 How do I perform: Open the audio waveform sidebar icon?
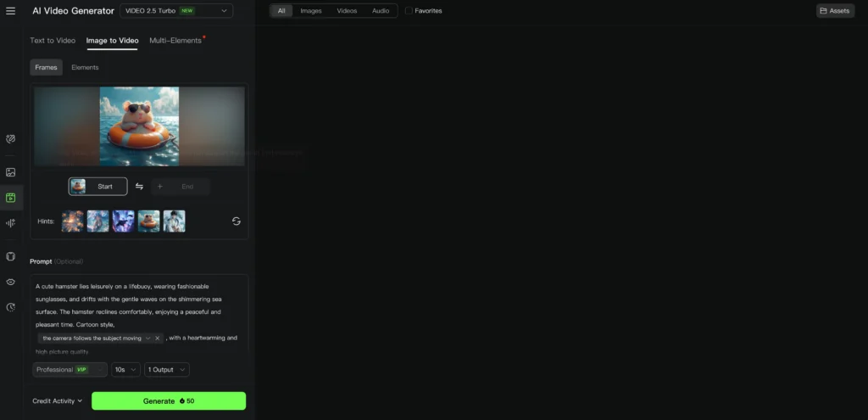[11, 223]
